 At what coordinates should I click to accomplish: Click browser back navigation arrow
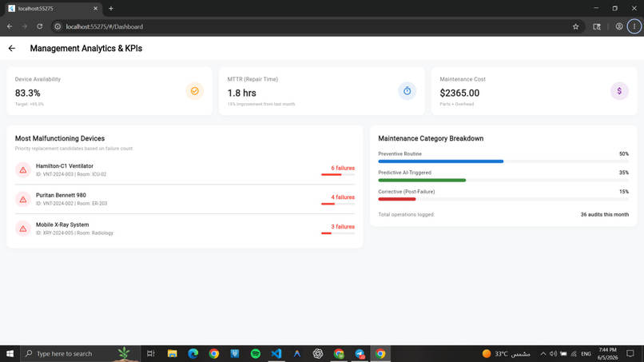pyautogui.click(x=10, y=26)
